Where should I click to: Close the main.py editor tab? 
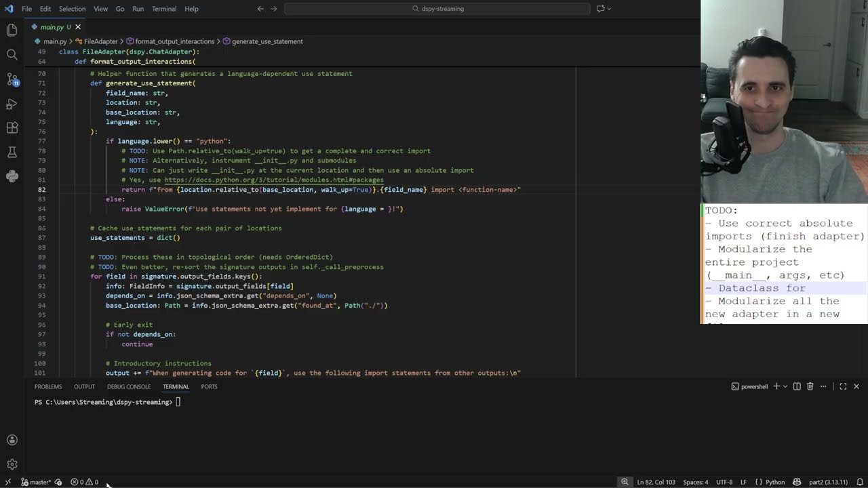[78, 27]
